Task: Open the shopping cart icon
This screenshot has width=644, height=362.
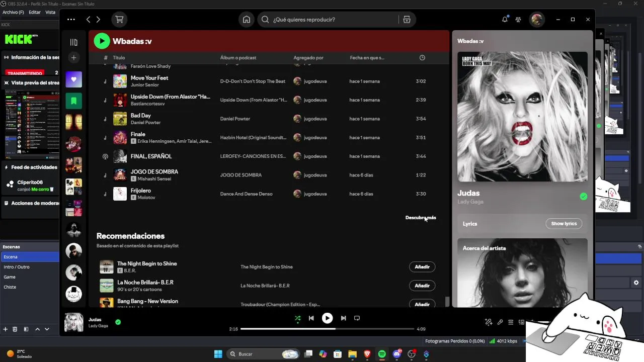Action: (x=119, y=20)
